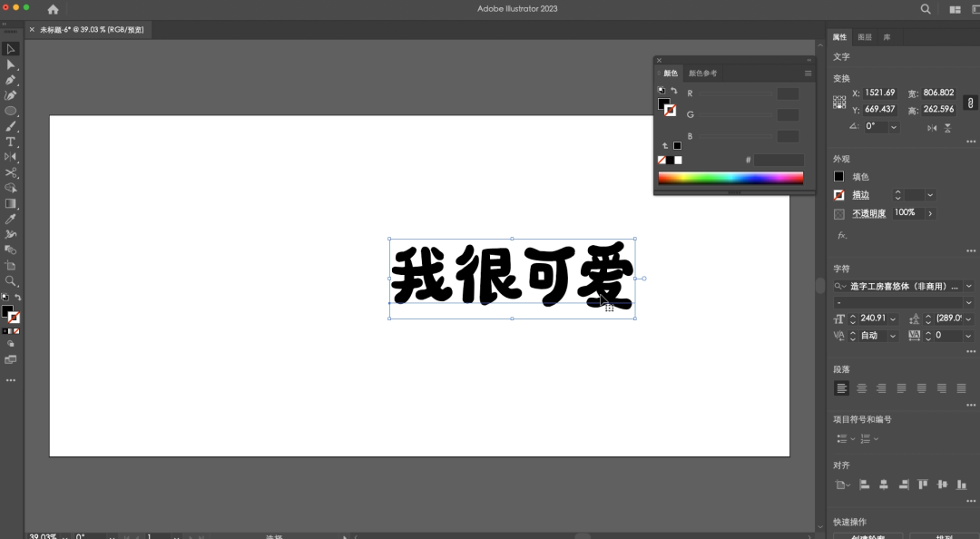Click the 描边 stroke link
This screenshot has width=980, height=539.
(860, 195)
